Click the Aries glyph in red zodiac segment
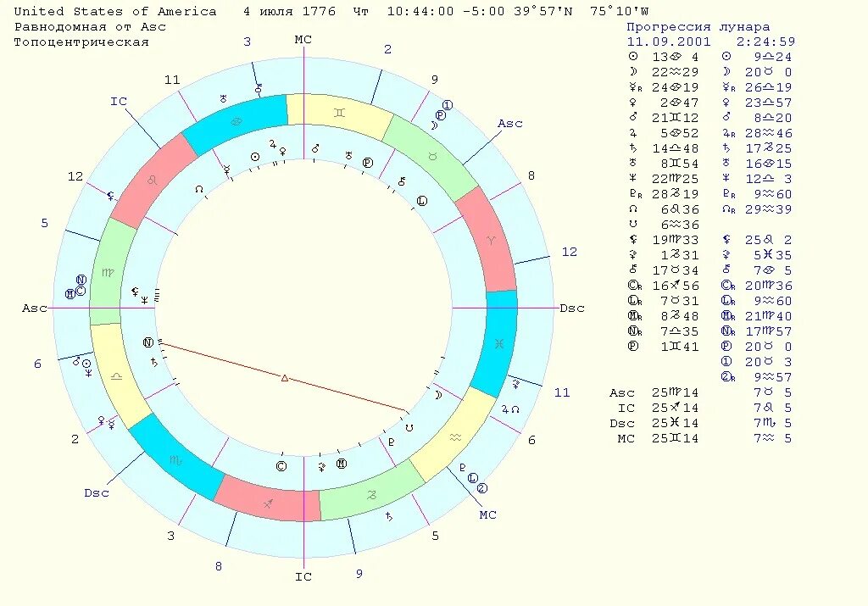Screen dimensions: 868x606 491,240
